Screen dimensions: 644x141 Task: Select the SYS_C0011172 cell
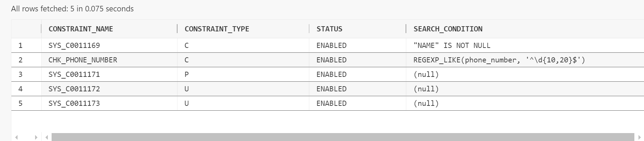pos(109,89)
